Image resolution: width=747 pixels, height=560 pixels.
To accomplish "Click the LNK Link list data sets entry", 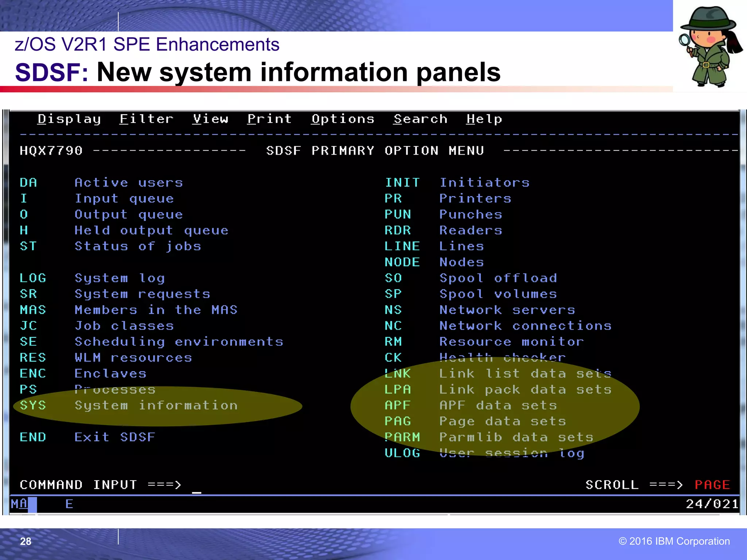I will tap(498, 374).
